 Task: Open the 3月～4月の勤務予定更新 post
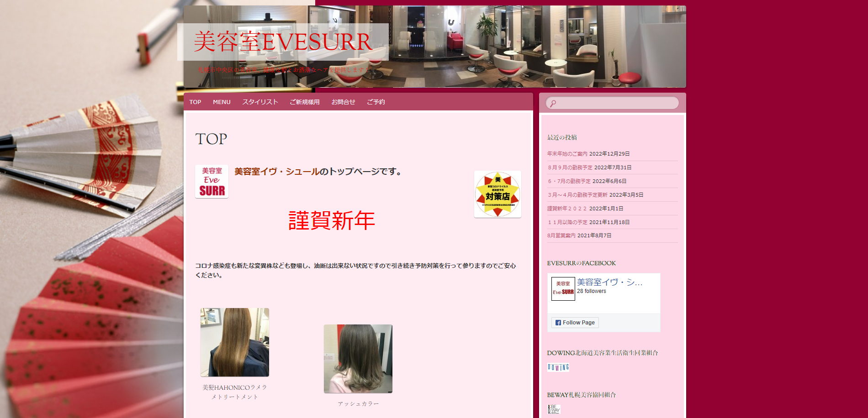pos(577,195)
